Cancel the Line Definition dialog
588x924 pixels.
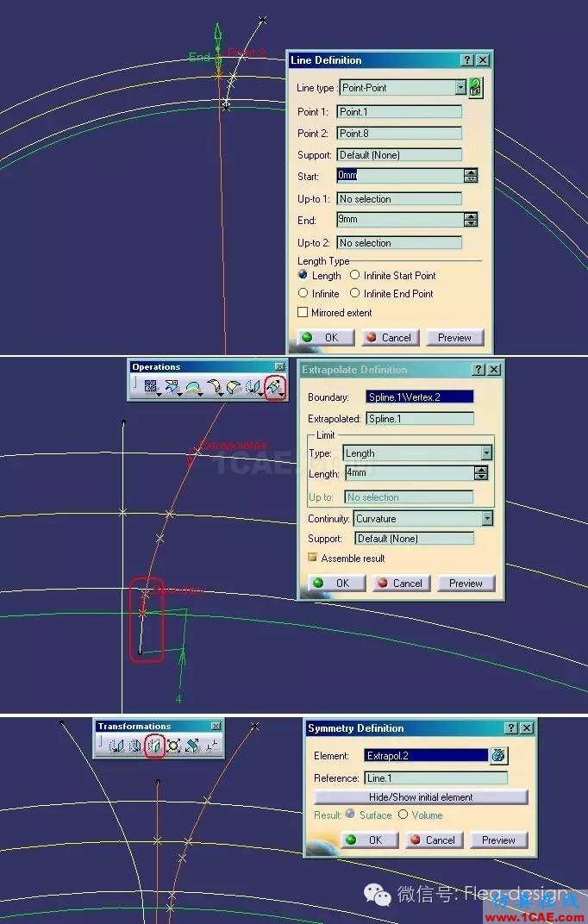(390, 338)
